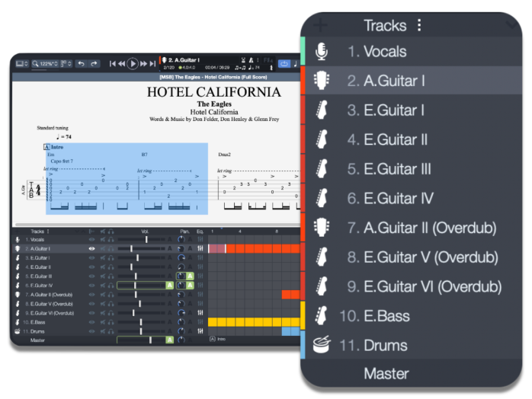
Task: Collapse the tracks panel with chevron arrow
Action: (x=511, y=25)
